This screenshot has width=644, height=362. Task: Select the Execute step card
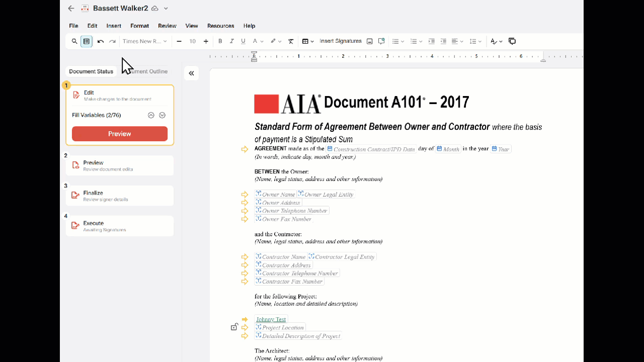120,226
